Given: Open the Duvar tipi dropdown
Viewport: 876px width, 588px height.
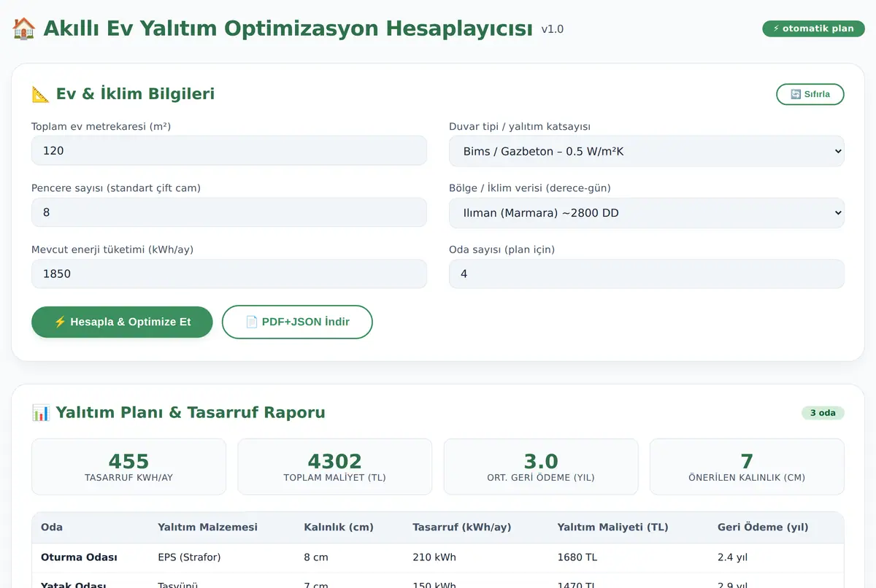Looking at the screenshot, I should click(x=646, y=151).
